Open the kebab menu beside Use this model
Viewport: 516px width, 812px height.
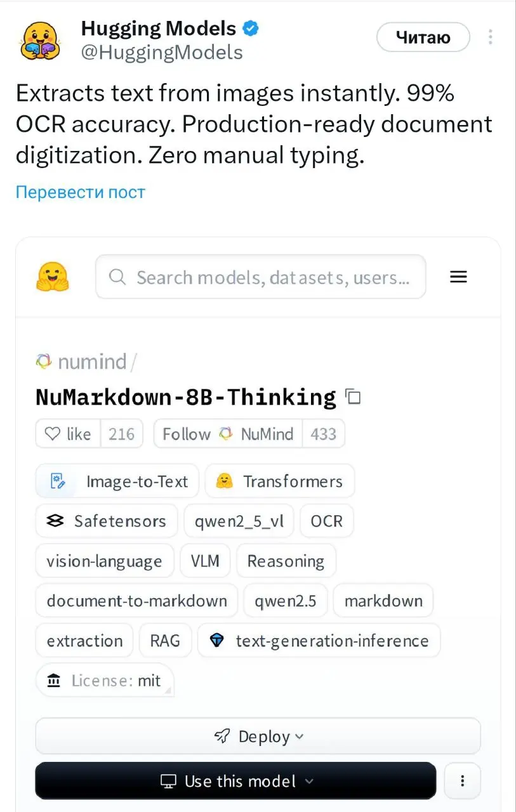[463, 781]
